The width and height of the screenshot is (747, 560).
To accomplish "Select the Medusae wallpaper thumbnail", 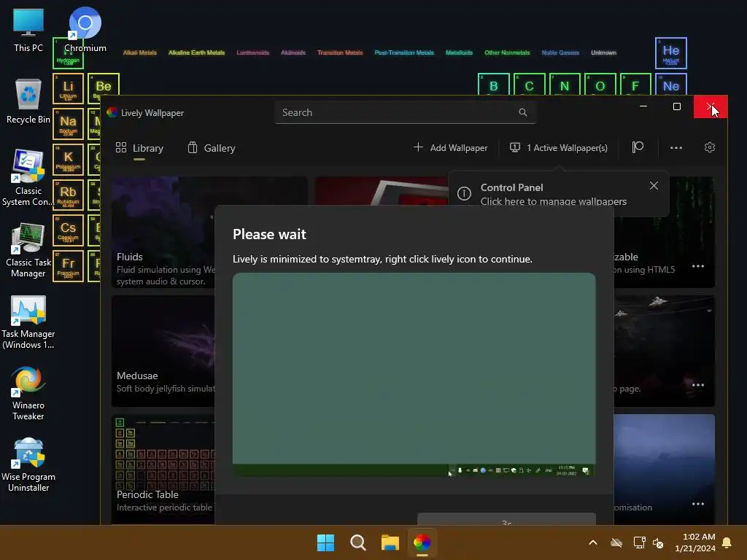I will [163, 351].
